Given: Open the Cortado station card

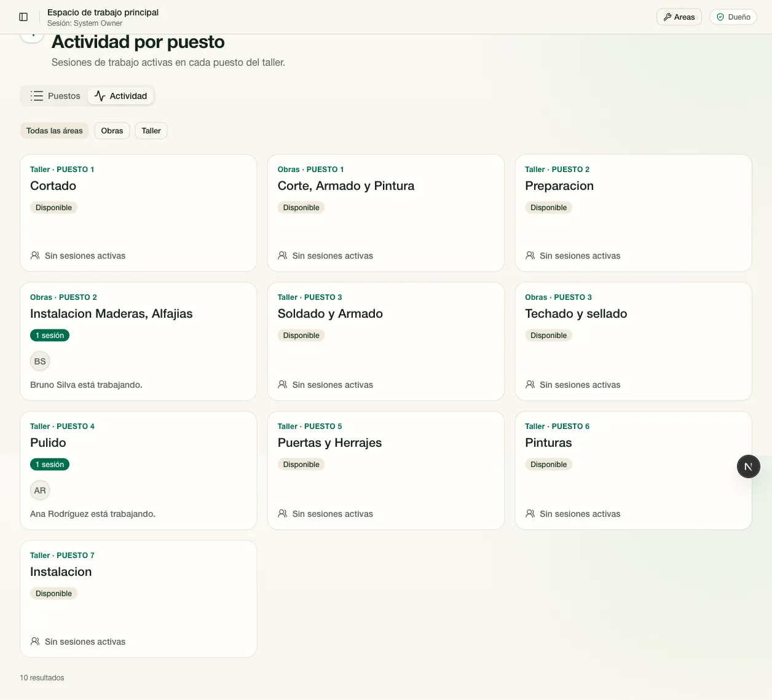Looking at the screenshot, I should pyautogui.click(x=138, y=213).
